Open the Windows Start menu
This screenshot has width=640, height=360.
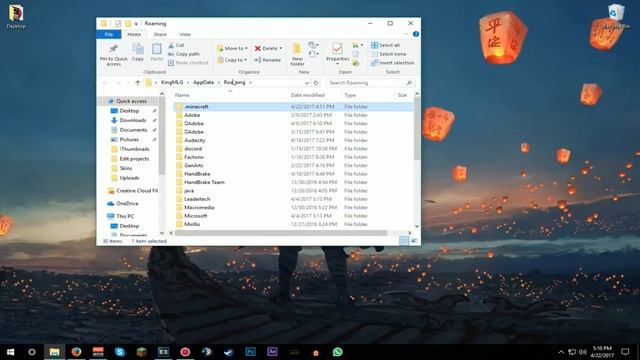(x=10, y=352)
